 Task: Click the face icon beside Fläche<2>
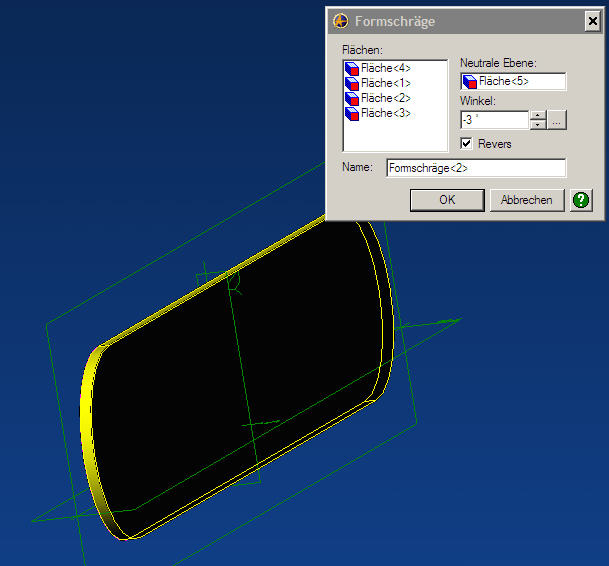click(x=352, y=98)
